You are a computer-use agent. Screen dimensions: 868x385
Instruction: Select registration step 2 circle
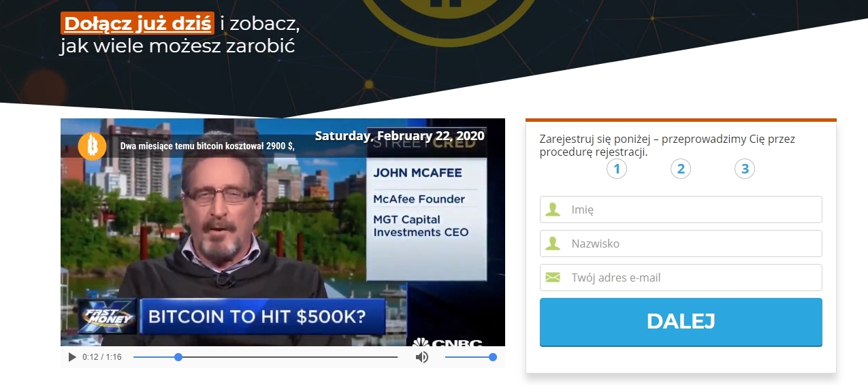(681, 169)
